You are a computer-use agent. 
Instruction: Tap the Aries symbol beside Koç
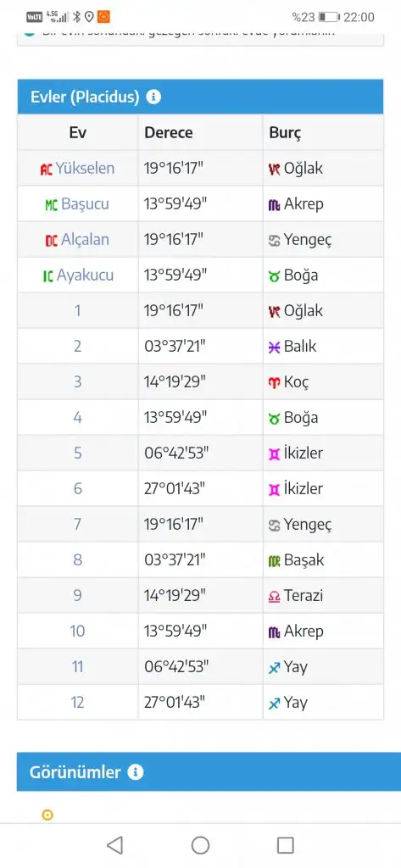[x=274, y=382]
